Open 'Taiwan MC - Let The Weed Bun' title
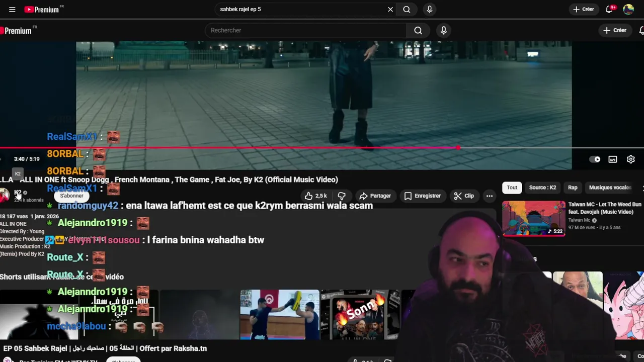Screen dimensions: 644x362 (605, 208)
